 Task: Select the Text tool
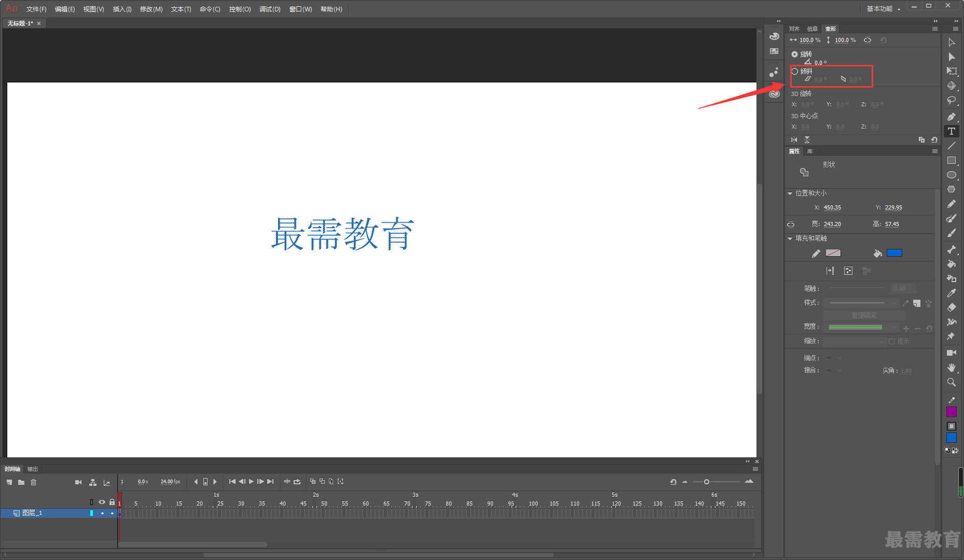[952, 132]
